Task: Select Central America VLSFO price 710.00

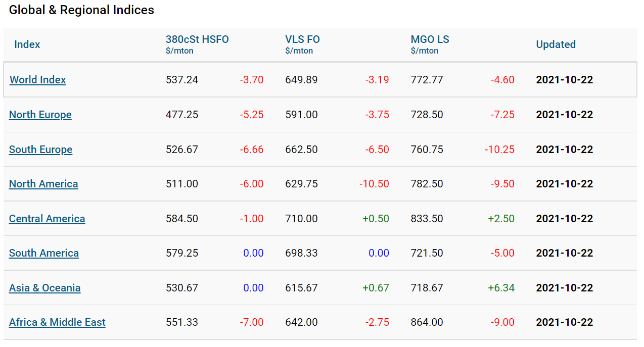Action: pos(301,219)
